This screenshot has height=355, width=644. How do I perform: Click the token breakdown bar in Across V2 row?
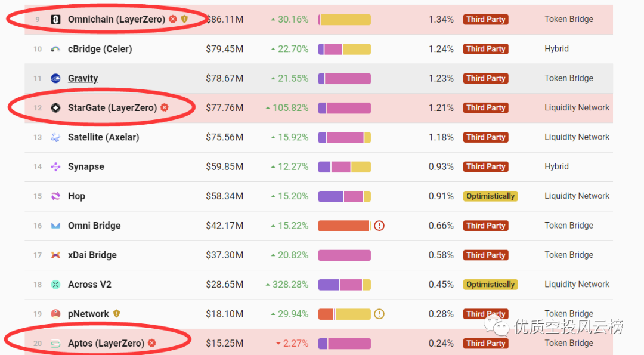[345, 285]
